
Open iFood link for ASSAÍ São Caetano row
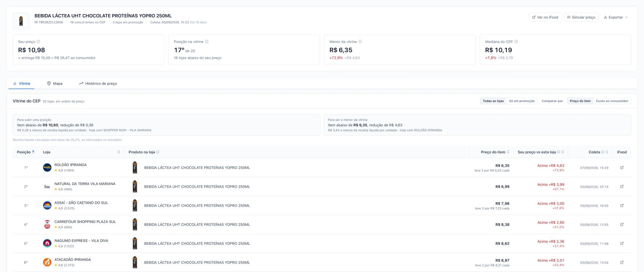coord(622,206)
